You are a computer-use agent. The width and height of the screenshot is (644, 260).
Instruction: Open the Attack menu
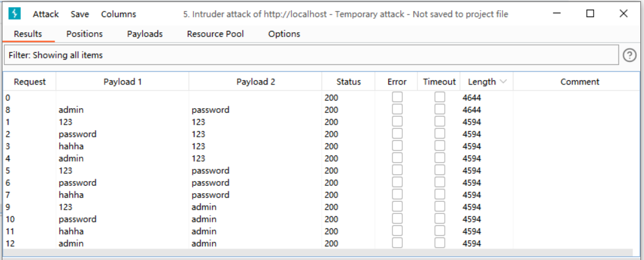coord(46,14)
